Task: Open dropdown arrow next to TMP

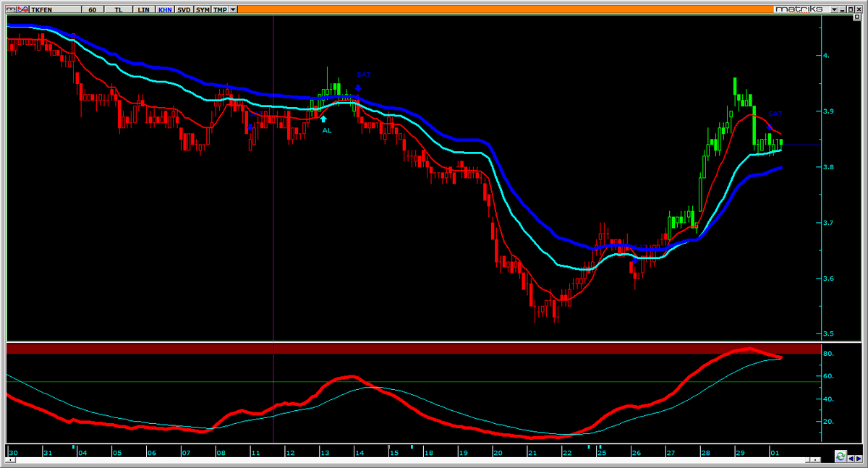Action: coord(233,9)
